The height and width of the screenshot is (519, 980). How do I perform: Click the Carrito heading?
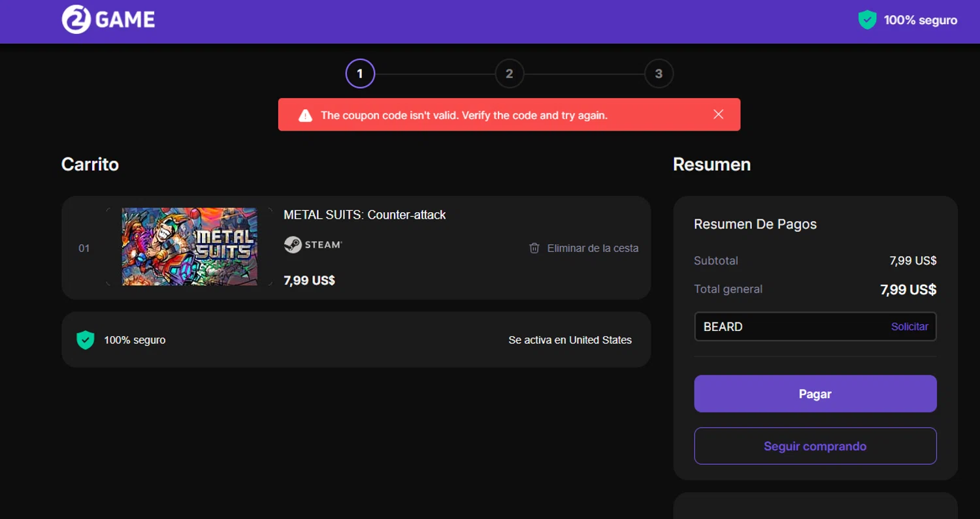click(90, 164)
